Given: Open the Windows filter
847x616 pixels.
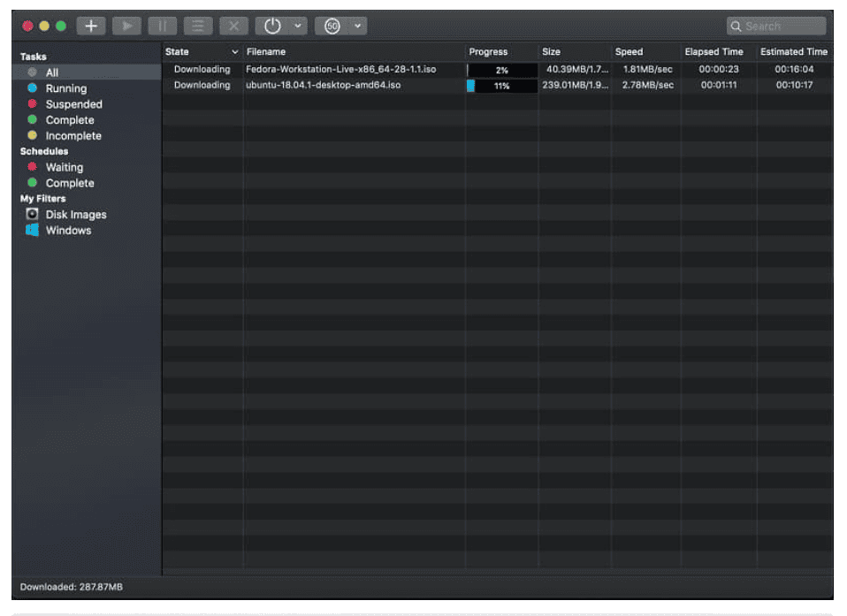Looking at the screenshot, I should pyautogui.click(x=68, y=230).
